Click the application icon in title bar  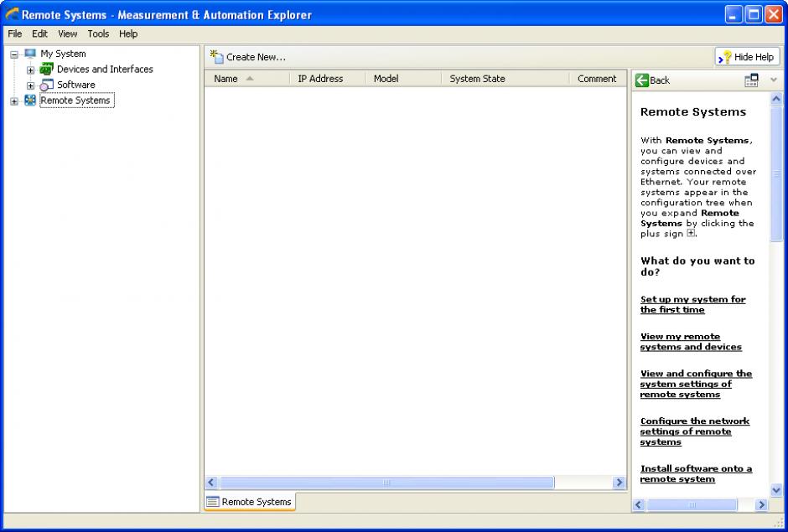click(x=12, y=14)
